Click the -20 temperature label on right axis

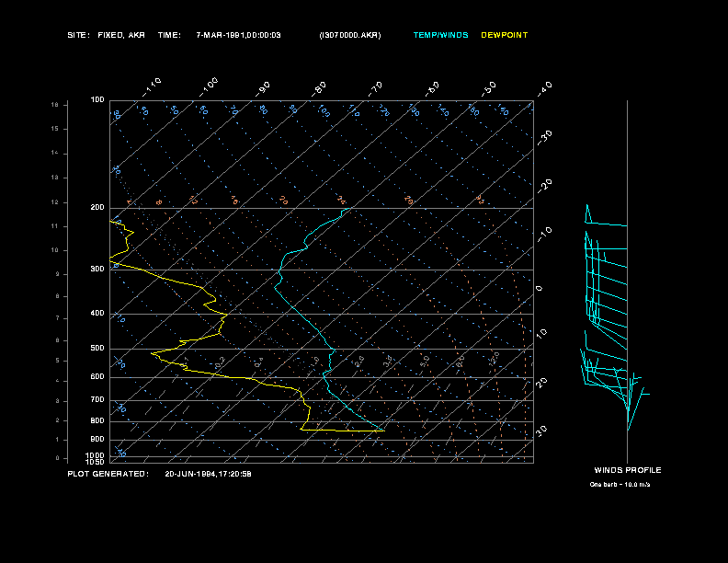coord(544,186)
